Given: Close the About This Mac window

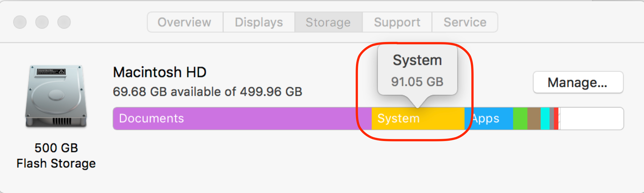Looking at the screenshot, I should pos(20,22).
